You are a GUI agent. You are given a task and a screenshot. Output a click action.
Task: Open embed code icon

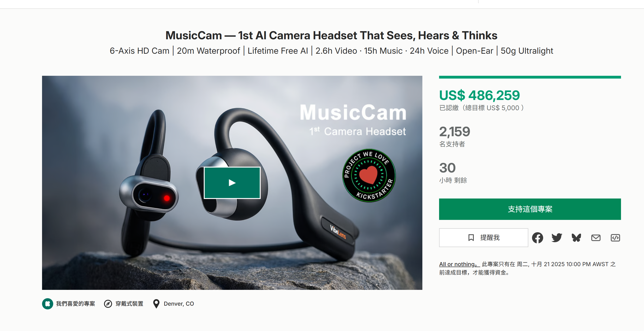(x=615, y=238)
